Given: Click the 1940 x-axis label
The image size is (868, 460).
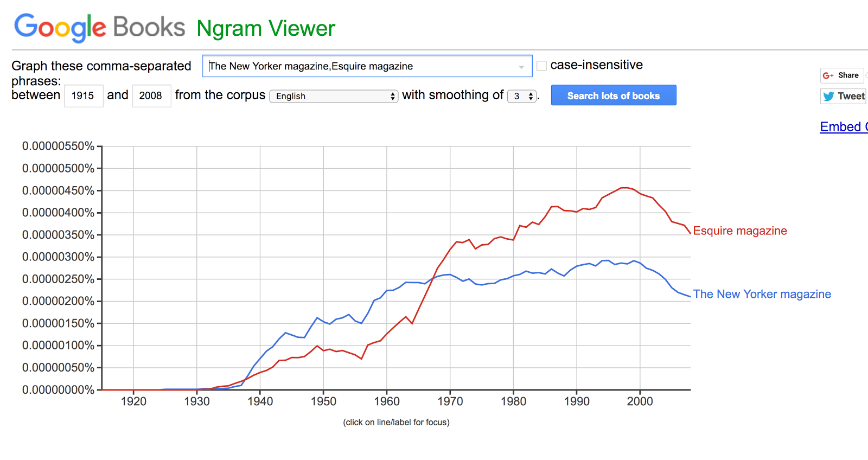Looking at the screenshot, I should pos(260,401).
